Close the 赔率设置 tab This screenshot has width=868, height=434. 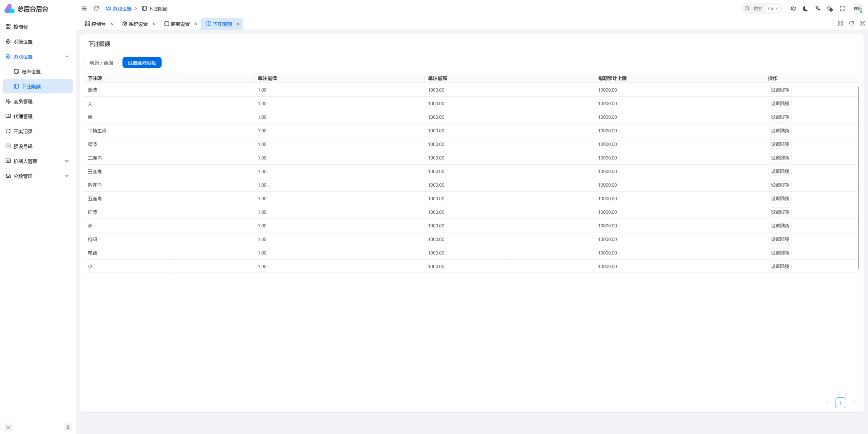[196, 24]
